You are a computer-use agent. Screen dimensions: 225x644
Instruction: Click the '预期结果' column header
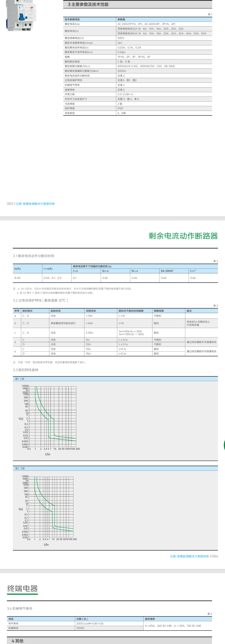[159, 311]
